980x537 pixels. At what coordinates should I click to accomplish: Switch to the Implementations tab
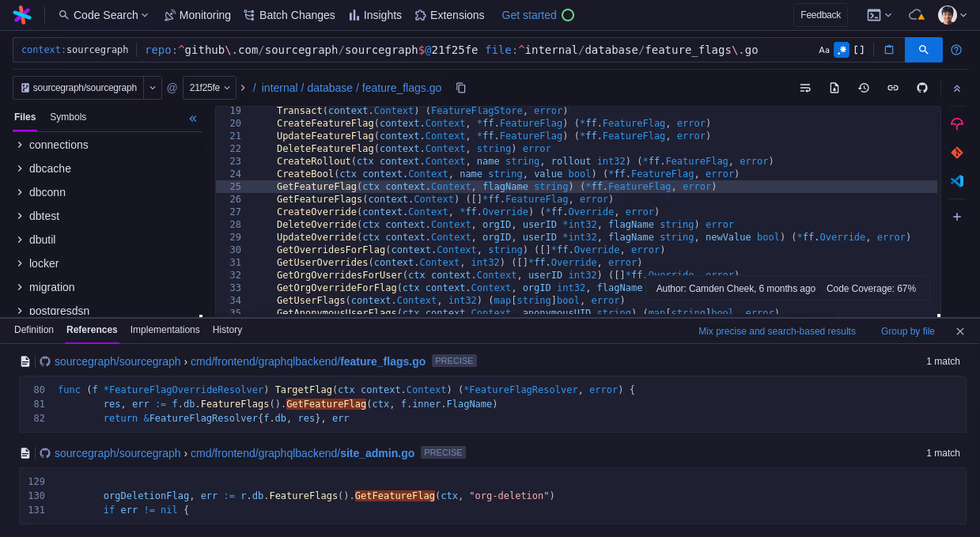[165, 330]
